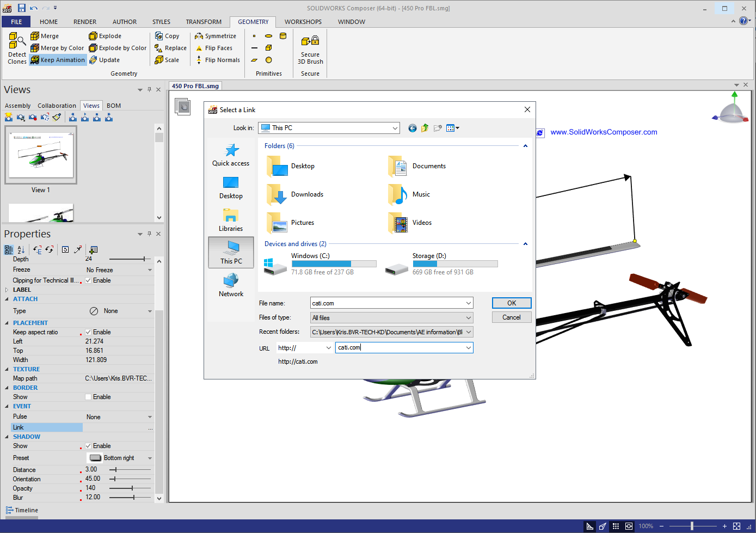Click the Cancel button
Image resolution: width=756 pixels, height=533 pixels.
pyautogui.click(x=511, y=317)
